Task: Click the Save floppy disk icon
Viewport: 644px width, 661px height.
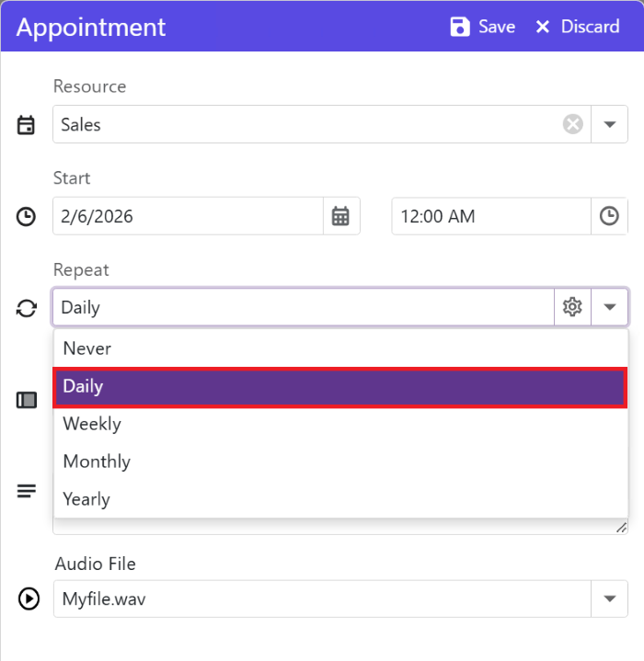Action: pos(460,27)
